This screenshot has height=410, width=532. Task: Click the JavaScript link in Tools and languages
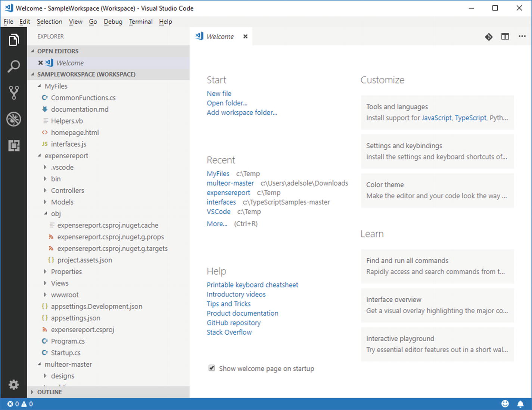pos(436,118)
